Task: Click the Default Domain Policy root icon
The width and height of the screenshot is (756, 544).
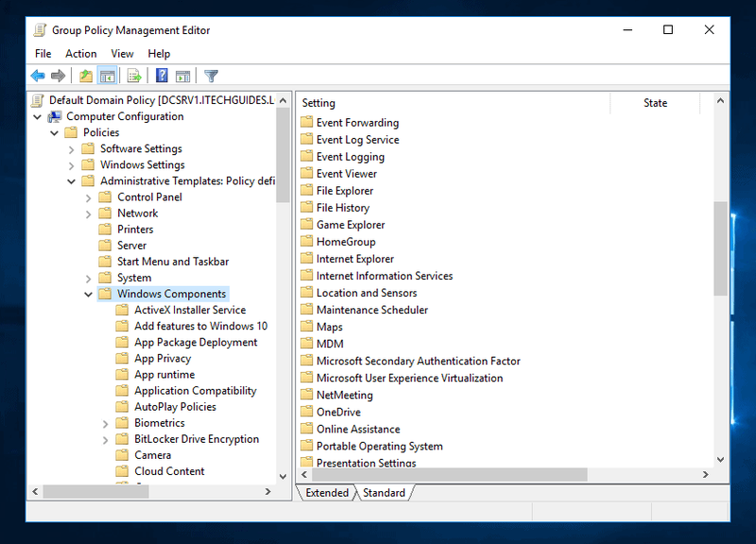Action: pos(38,100)
